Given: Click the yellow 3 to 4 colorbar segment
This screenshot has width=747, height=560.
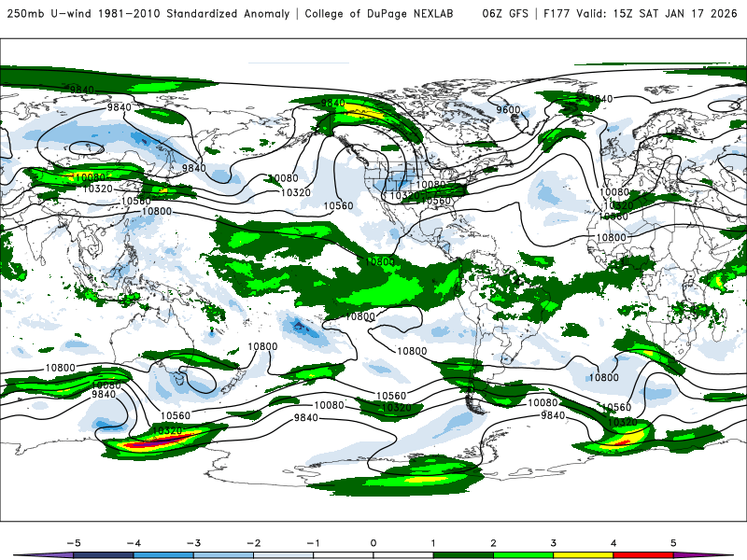Looking at the screenshot, I should tap(583, 555).
